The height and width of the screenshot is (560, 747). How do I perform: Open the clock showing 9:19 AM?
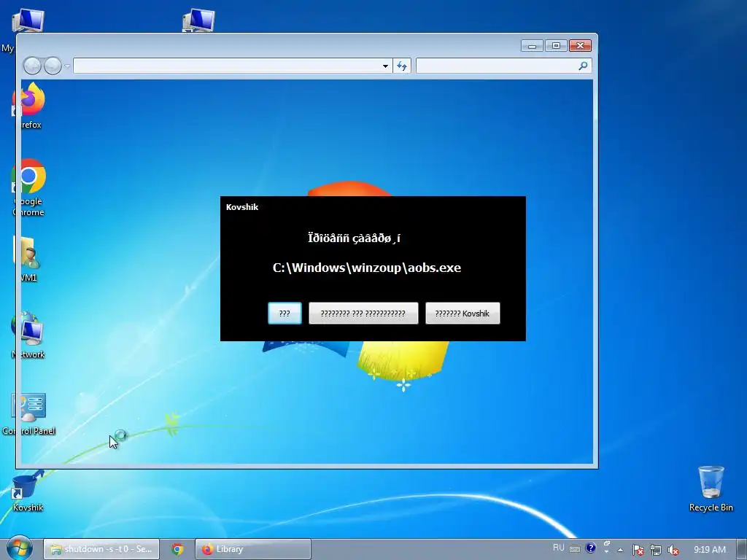[709, 549]
